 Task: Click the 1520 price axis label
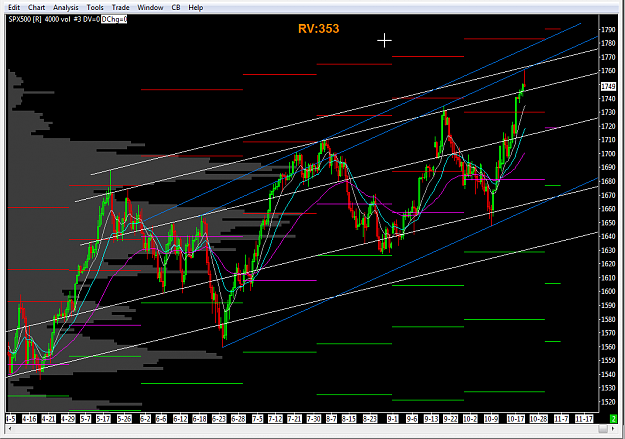[608, 402]
